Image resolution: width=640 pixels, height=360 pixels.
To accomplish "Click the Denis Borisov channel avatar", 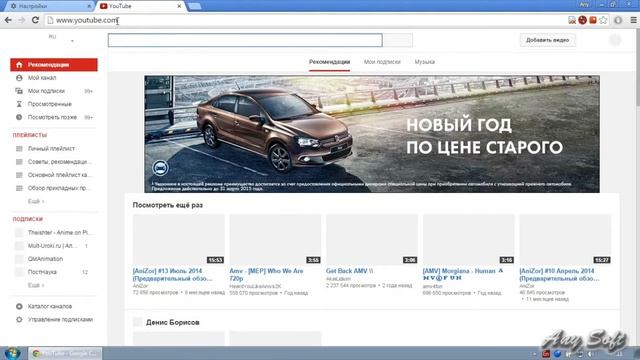I will click(138, 322).
